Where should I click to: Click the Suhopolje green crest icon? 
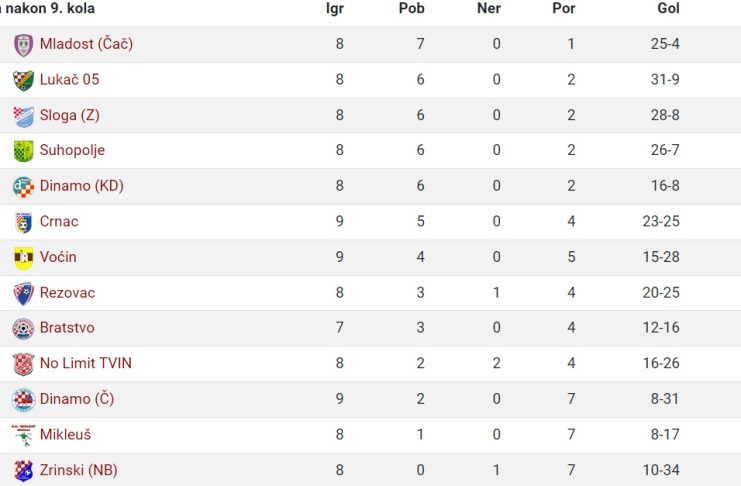(x=23, y=151)
